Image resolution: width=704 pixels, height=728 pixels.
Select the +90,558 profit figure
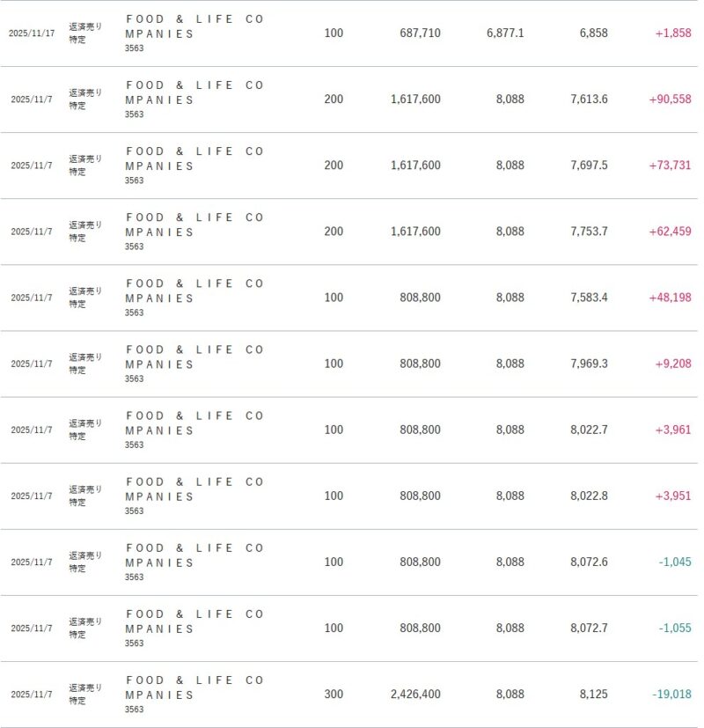(x=670, y=99)
